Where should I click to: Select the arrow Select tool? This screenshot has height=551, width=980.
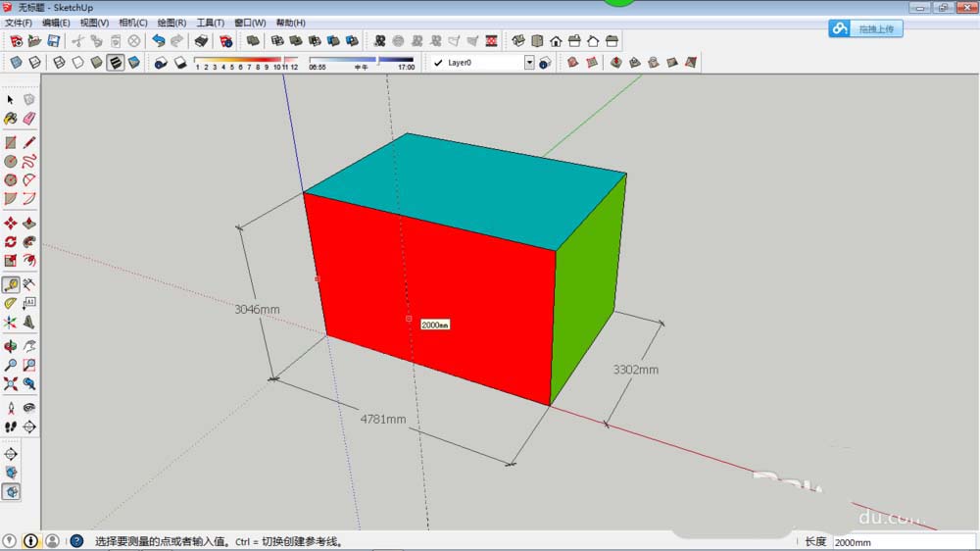click(x=10, y=99)
